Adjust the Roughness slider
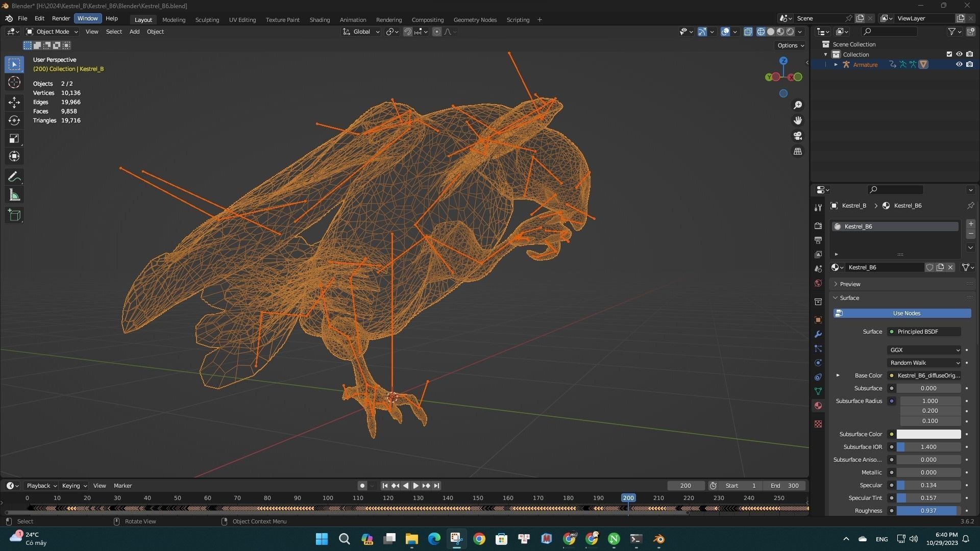The width and height of the screenshot is (980, 551). [x=928, y=511]
